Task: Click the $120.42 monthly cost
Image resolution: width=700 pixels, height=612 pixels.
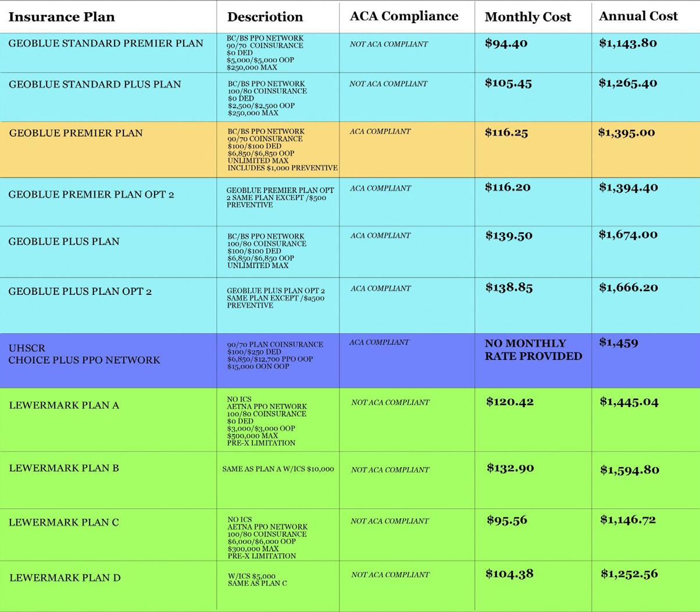Action: (510, 401)
